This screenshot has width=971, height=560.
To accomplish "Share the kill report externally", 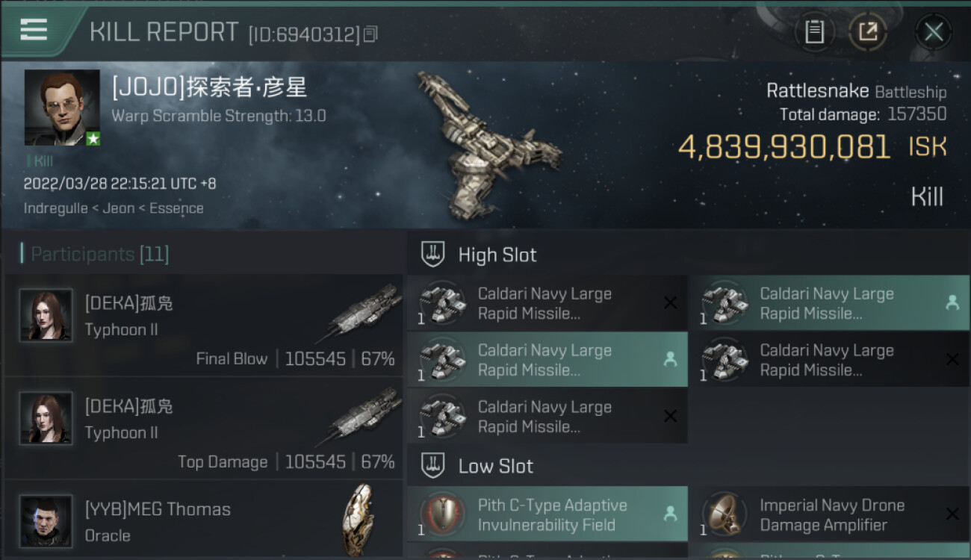I will pos(868,32).
